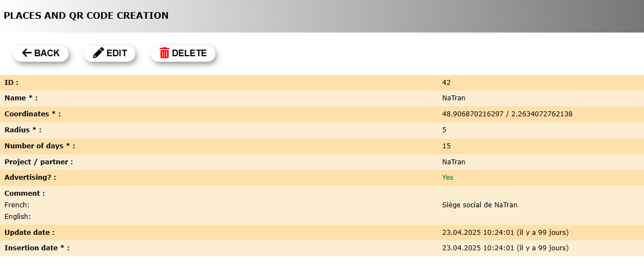
Task: Click the Number of days value 15
Action: (446, 146)
